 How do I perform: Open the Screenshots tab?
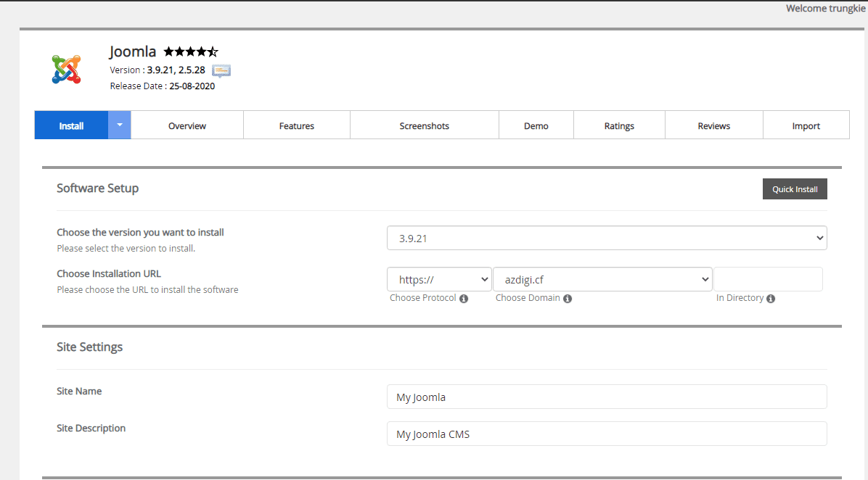pos(425,125)
